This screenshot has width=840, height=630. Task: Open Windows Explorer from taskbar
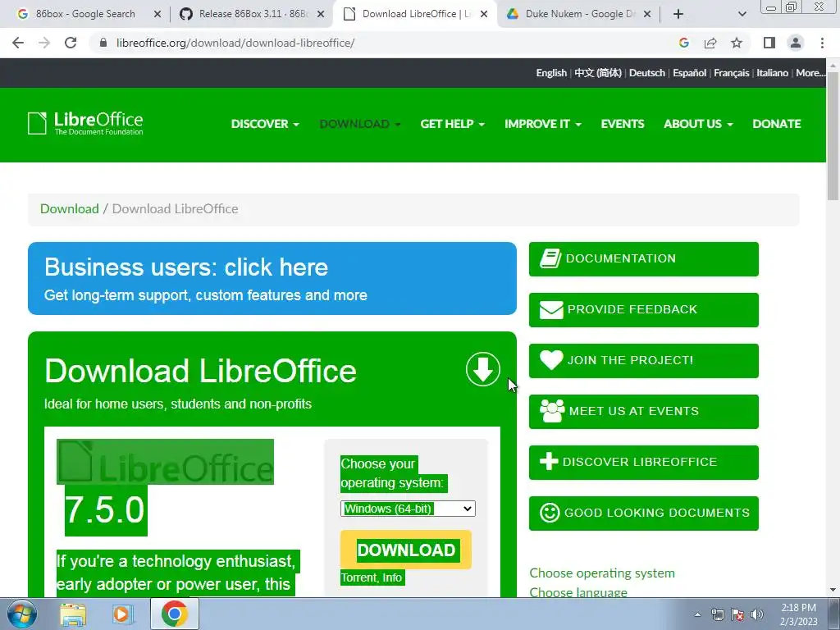(x=73, y=614)
